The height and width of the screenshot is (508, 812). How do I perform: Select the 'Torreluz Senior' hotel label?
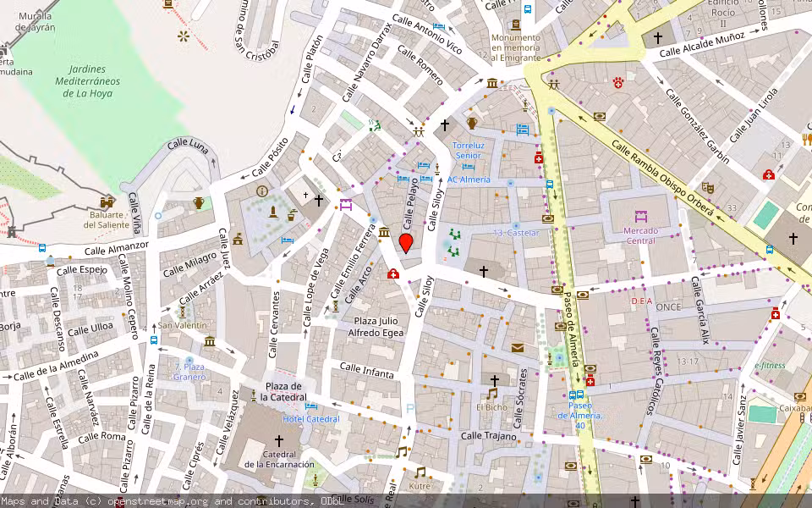click(x=468, y=151)
